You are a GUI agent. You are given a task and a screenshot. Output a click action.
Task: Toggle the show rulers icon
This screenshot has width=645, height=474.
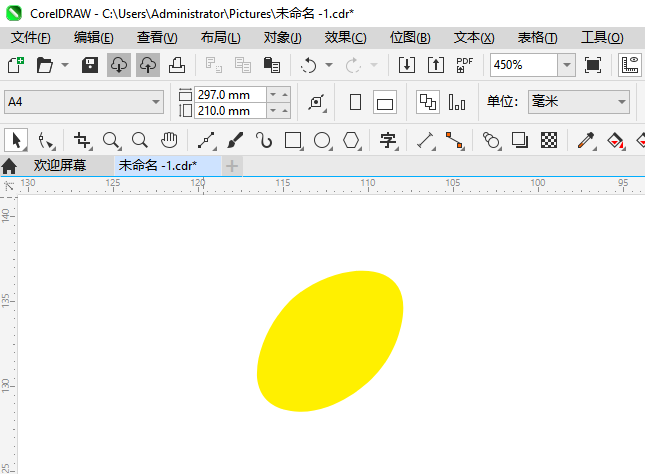[x=630, y=65]
